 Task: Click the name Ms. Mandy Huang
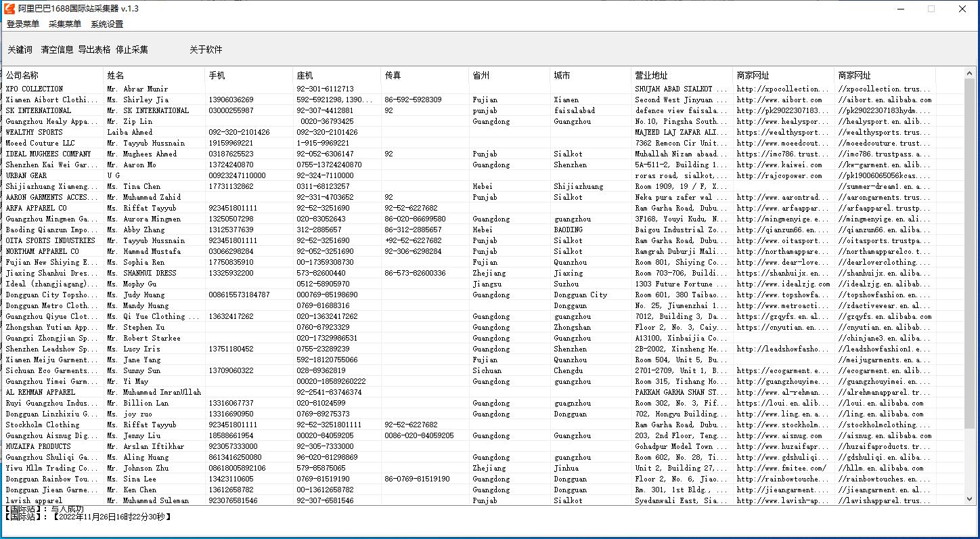click(137, 305)
